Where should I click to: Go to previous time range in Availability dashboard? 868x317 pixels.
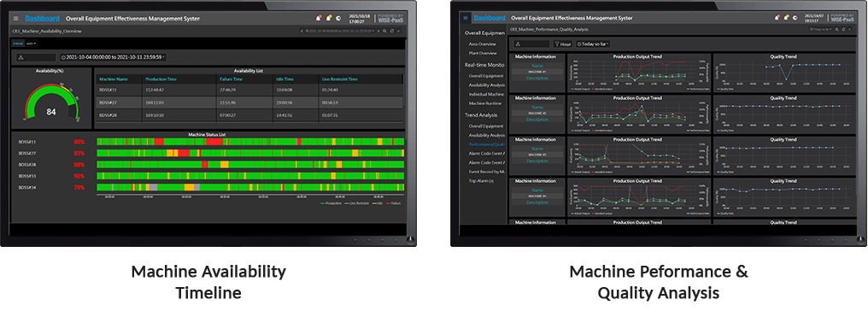click(302, 31)
